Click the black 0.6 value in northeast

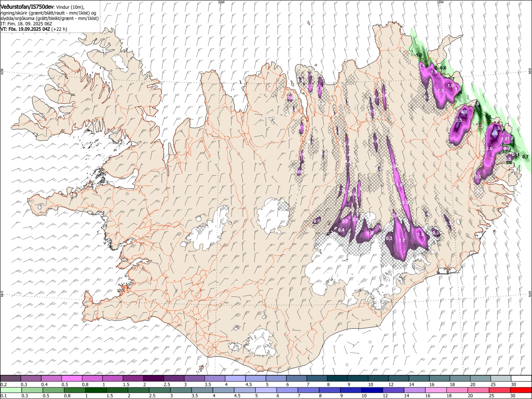pyautogui.click(x=443, y=68)
